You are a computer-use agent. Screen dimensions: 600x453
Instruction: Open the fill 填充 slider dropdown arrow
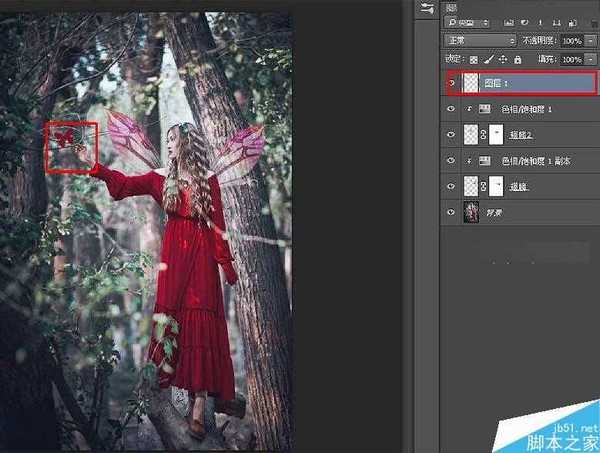click(593, 60)
